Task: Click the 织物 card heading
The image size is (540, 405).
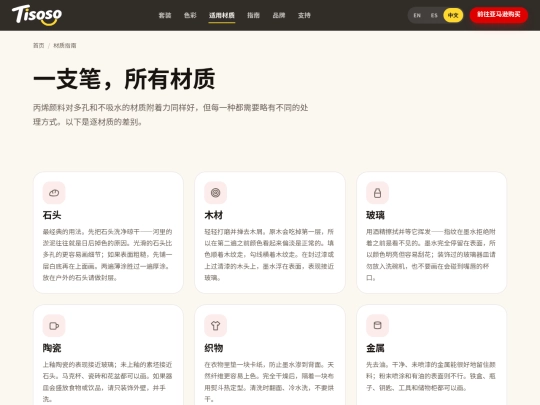Action: [x=214, y=348]
